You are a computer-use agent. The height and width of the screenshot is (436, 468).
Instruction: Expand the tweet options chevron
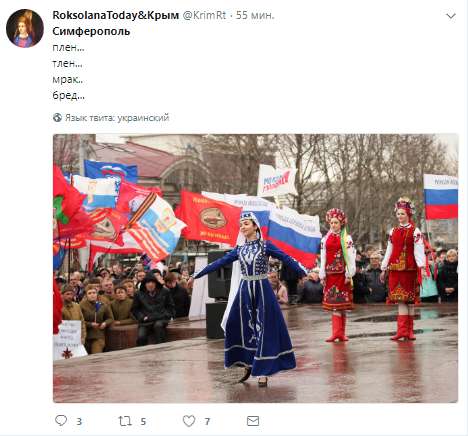click(x=451, y=16)
